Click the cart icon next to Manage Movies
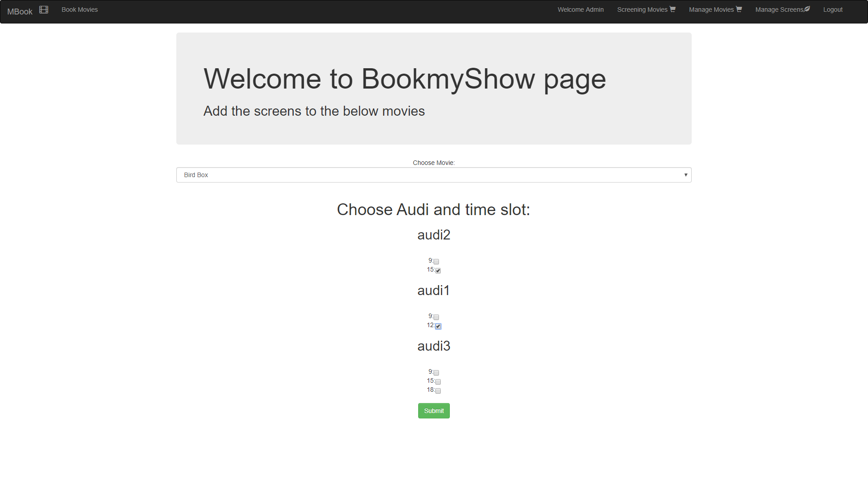The image size is (868, 488). (x=739, y=9)
